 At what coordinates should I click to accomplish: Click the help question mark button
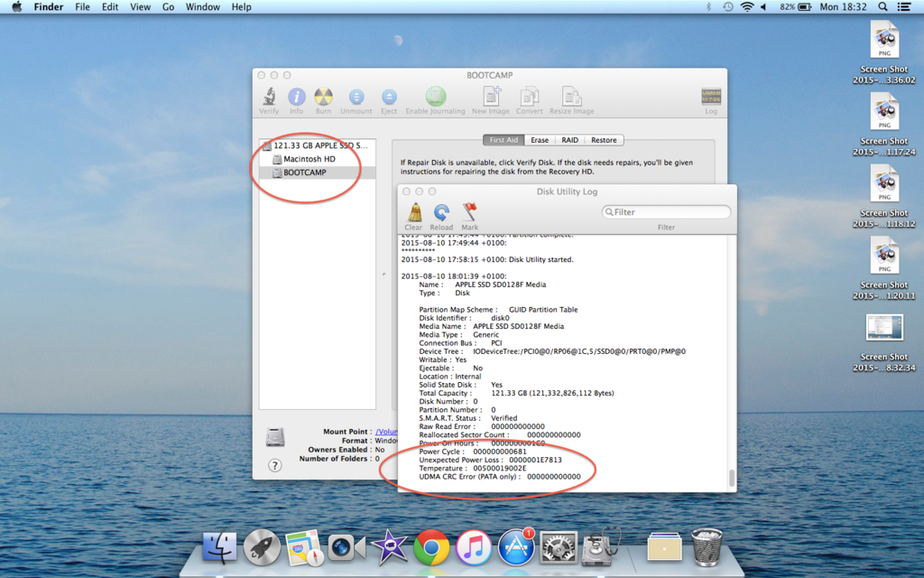tap(275, 465)
